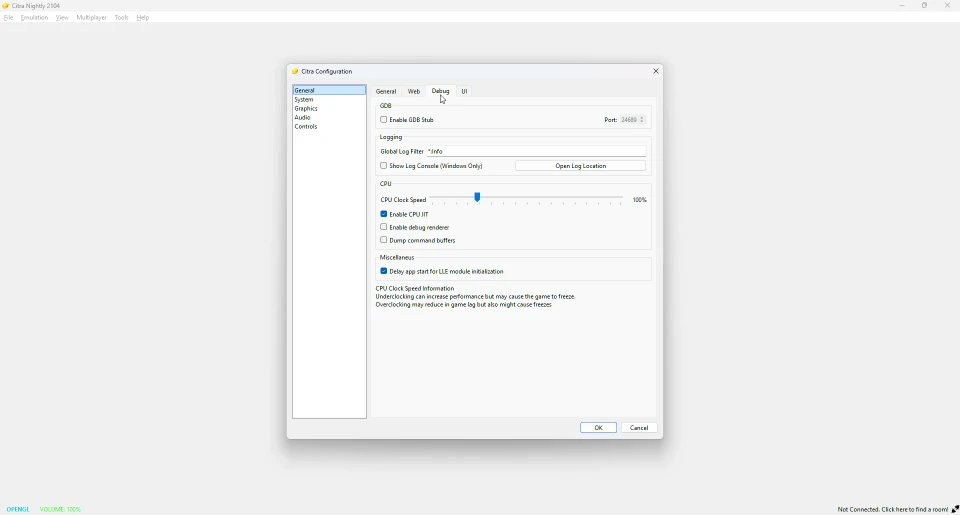Screen dimensions: 960x515
Task: Check Enable debug renderer
Action: (384, 227)
